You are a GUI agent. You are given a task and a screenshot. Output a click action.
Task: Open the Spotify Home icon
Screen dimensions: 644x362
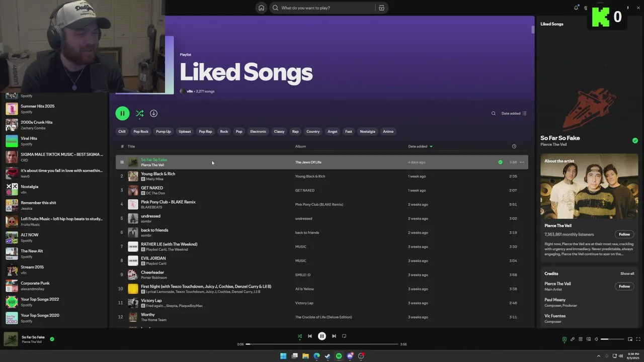point(261,8)
